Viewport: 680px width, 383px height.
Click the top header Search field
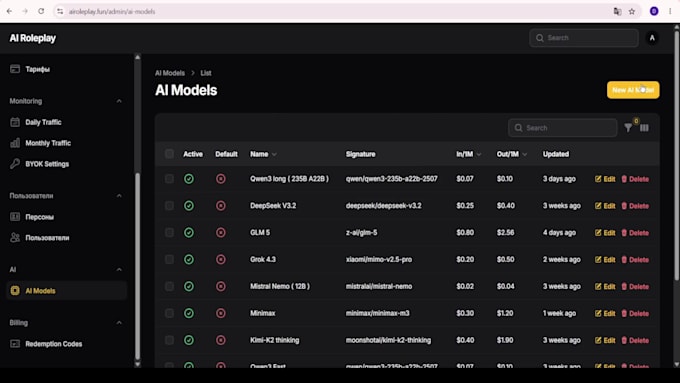tap(584, 38)
